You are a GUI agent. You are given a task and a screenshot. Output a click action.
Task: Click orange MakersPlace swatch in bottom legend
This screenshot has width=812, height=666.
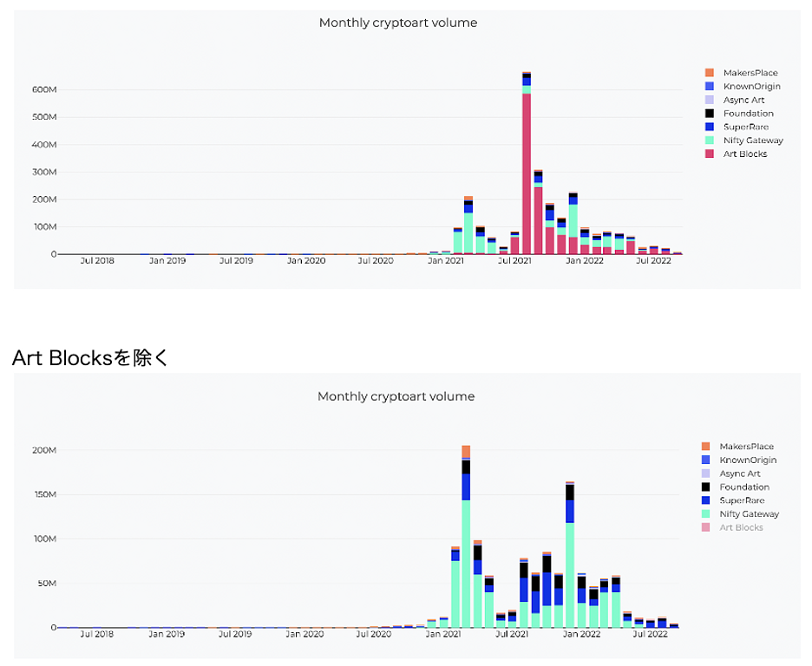click(x=705, y=447)
